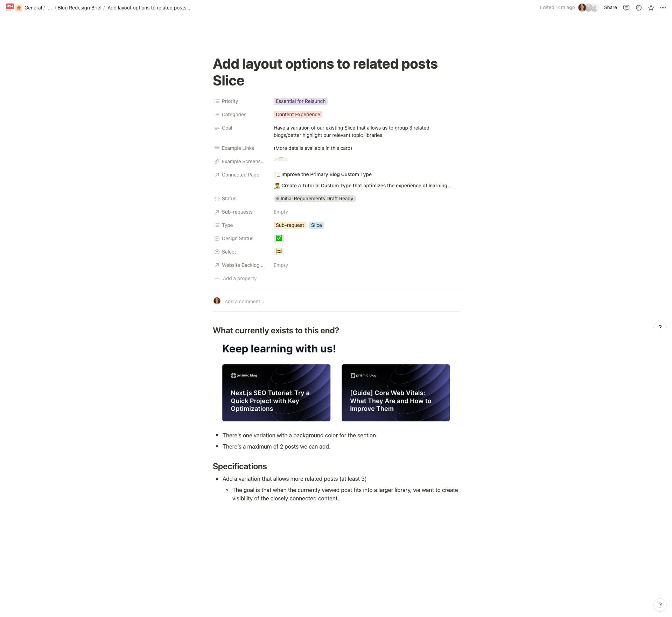This screenshot has height=617, width=672.
Task: Click the Categories property icon
Action: click(217, 114)
